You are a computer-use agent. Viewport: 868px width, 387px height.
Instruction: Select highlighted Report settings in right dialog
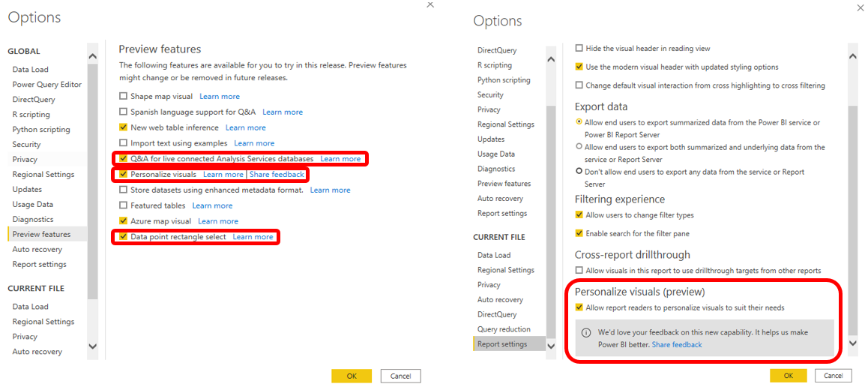pos(508,343)
